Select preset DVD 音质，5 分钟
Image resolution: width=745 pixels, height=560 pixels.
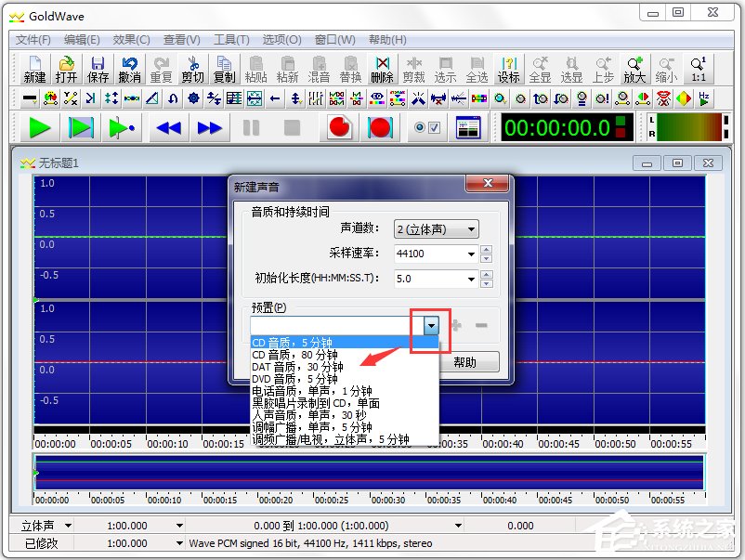[345, 379]
